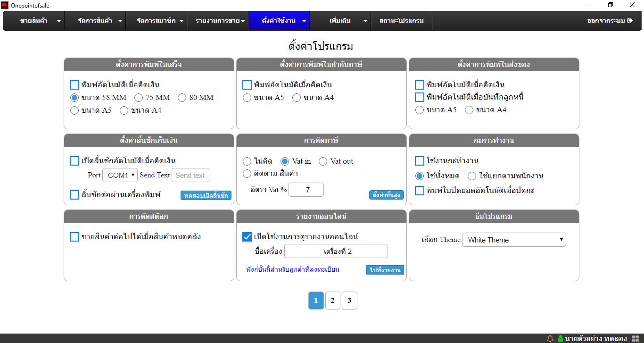Tick auto-print delivery note when charging
Image resolution: width=644 pixels, height=343 pixels.
420,85
